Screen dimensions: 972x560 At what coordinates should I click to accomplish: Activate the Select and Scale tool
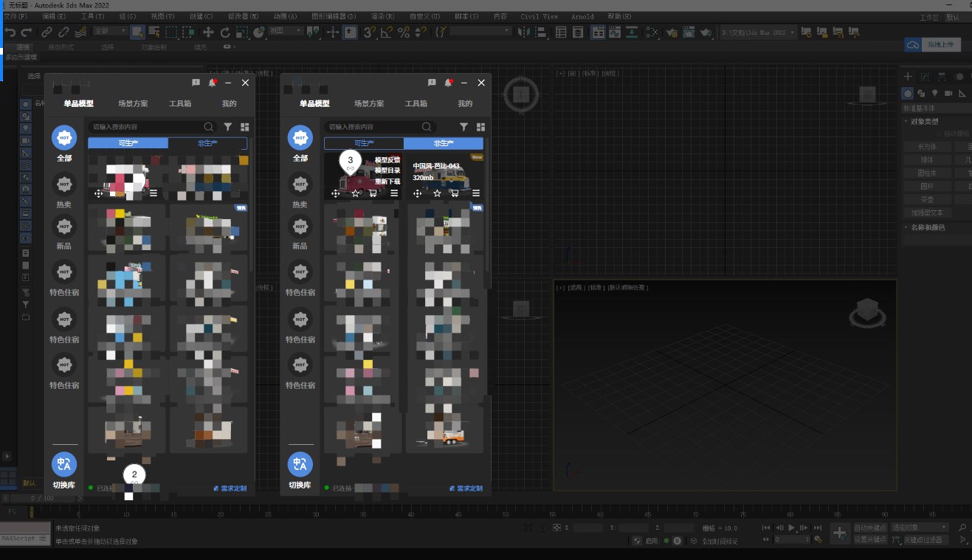click(x=241, y=32)
